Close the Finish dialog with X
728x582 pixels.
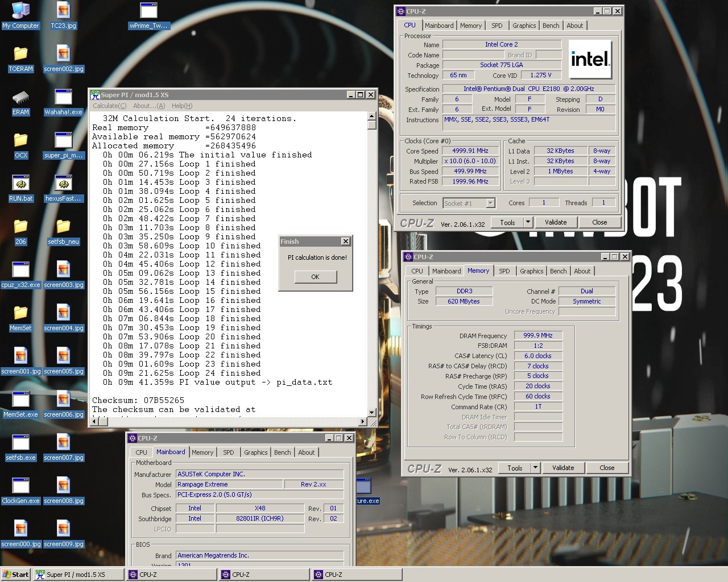[x=345, y=242]
